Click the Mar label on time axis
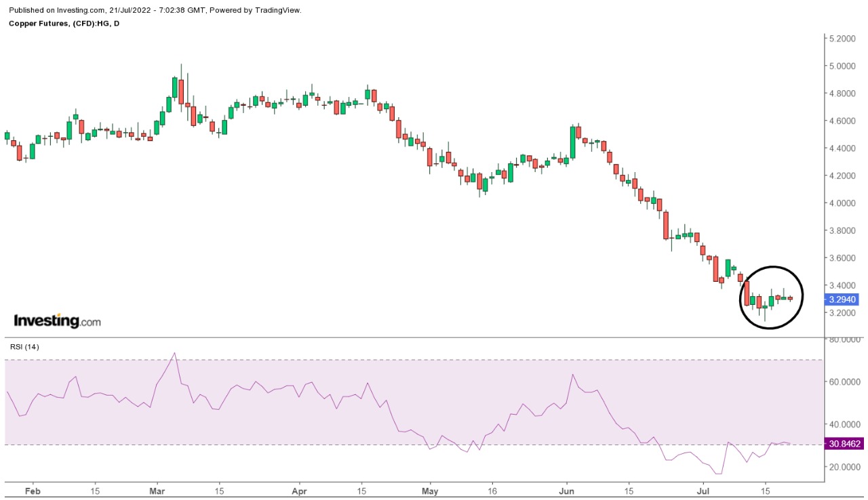The height and width of the screenshot is (500, 868). [157, 490]
